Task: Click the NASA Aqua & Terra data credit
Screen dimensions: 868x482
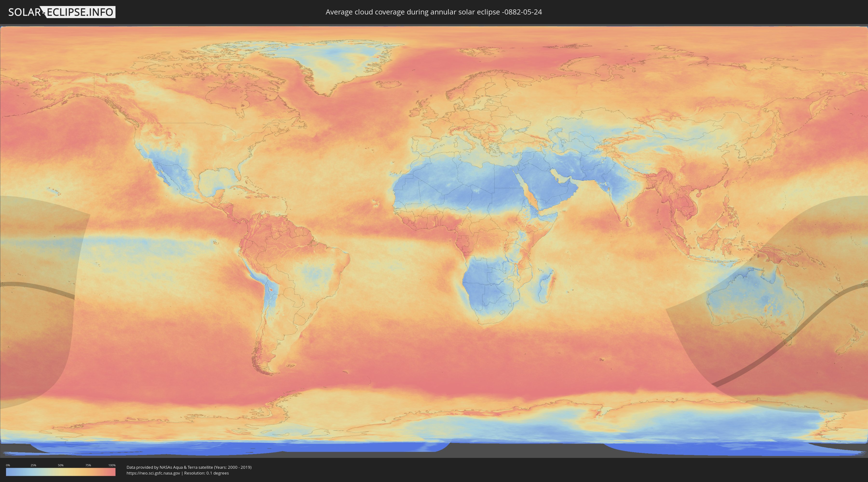Action: pyautogui.click(x=189, y=467)
